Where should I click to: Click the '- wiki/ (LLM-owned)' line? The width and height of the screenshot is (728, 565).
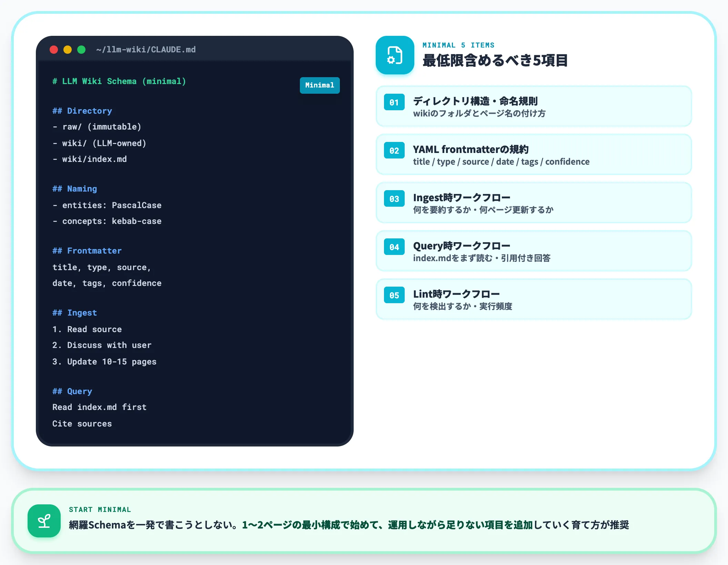[x=99, y=143]
